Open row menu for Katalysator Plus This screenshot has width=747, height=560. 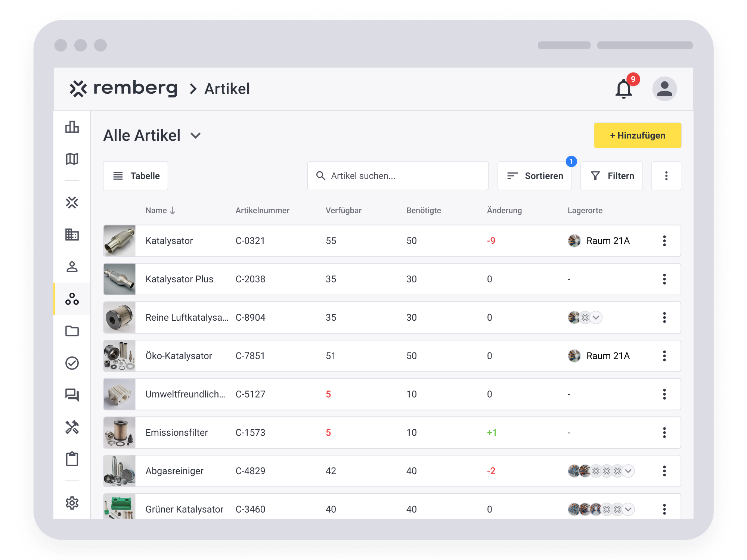click(664, 279)
